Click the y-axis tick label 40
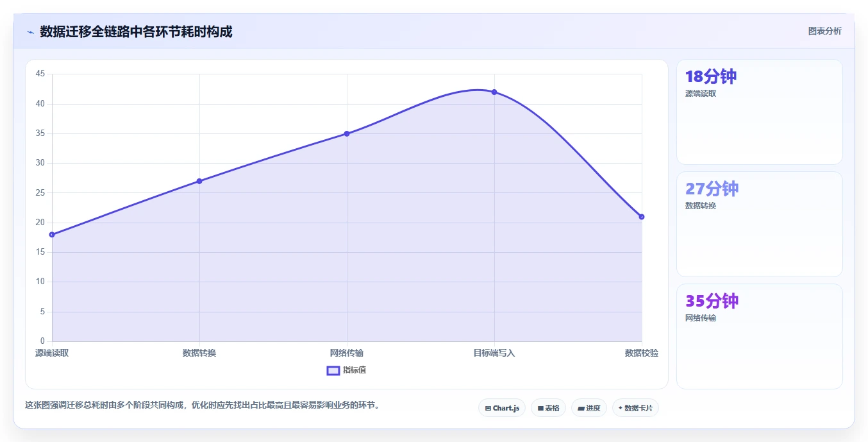The width and height of the screenshot is (868, 442). [x=40, y=103]
